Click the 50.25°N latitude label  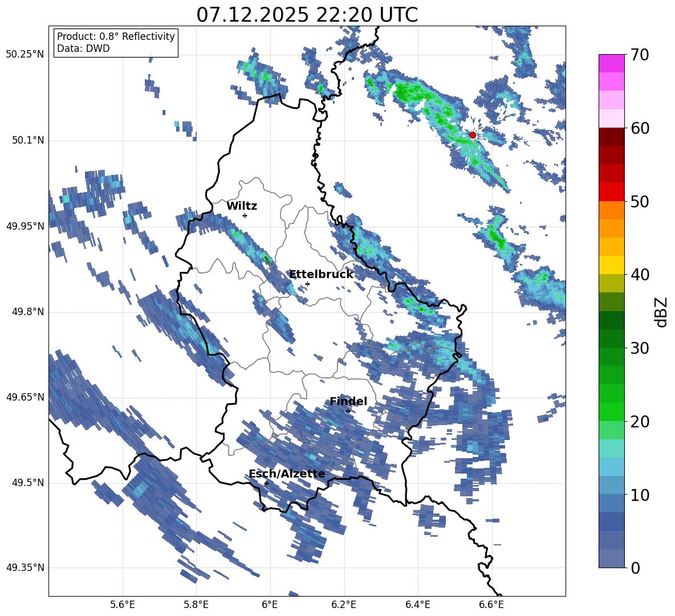[25, 55]
